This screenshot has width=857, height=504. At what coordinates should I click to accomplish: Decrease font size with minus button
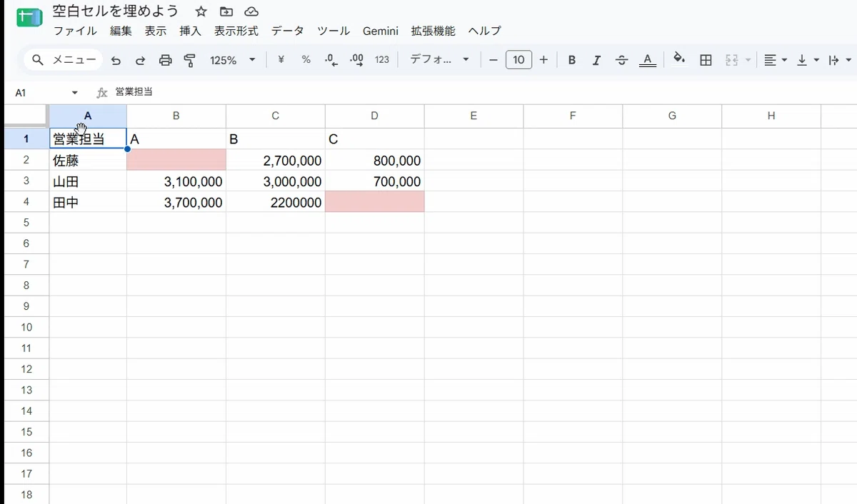click(x=493, y=60)
